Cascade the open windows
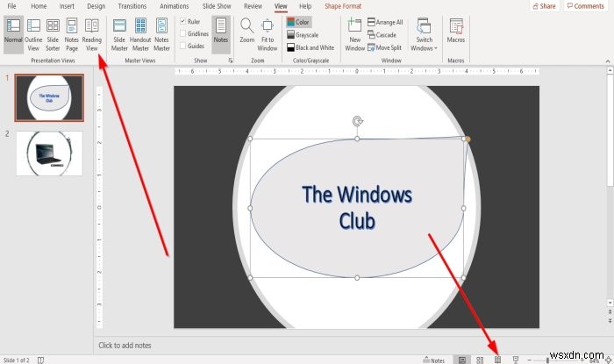The width and height of the screenshot is (614, 364). pos(382,35)
